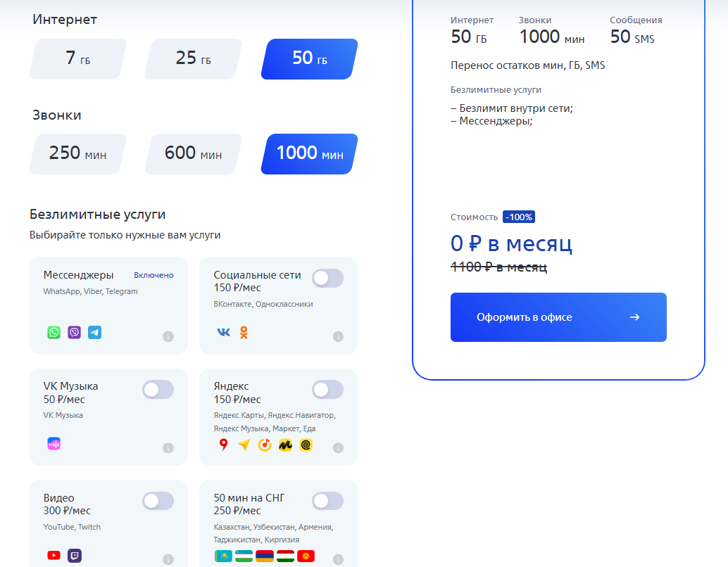Click the Twitch icon in Видео card

click(x=75, y=555)
